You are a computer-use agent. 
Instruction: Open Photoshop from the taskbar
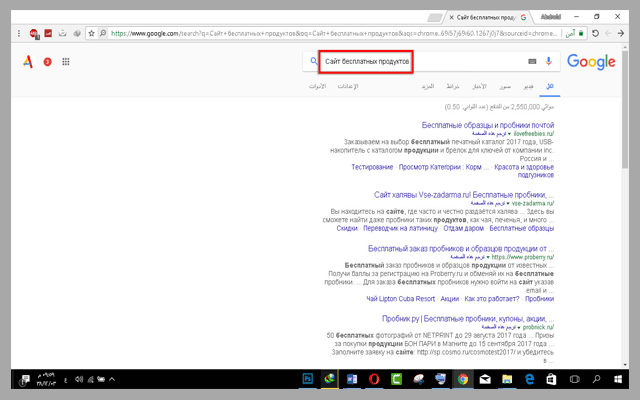coord(307,379)
